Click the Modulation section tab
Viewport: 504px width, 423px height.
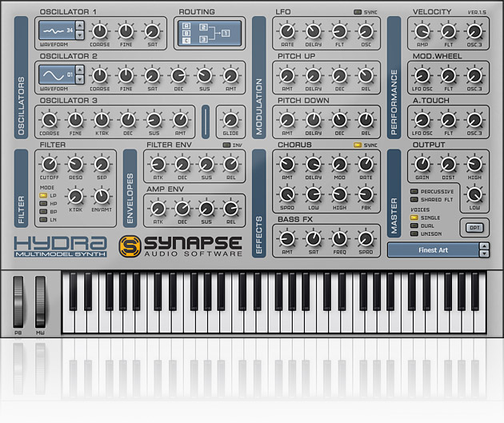(x=258, y=78)
